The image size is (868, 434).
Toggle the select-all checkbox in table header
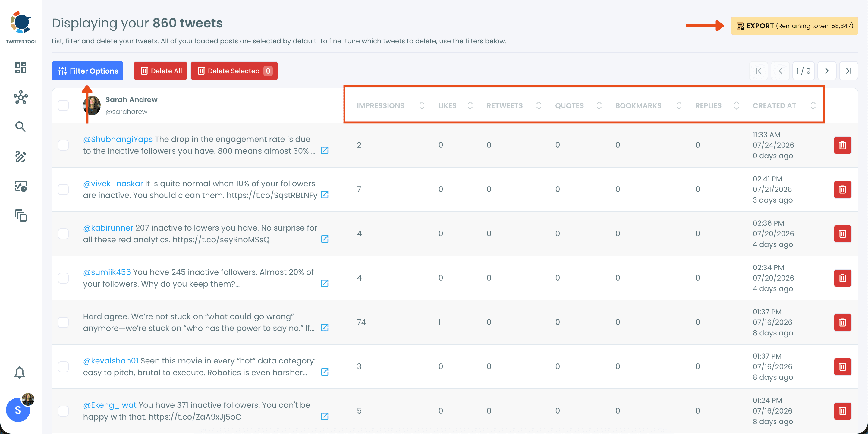point(63,105)
